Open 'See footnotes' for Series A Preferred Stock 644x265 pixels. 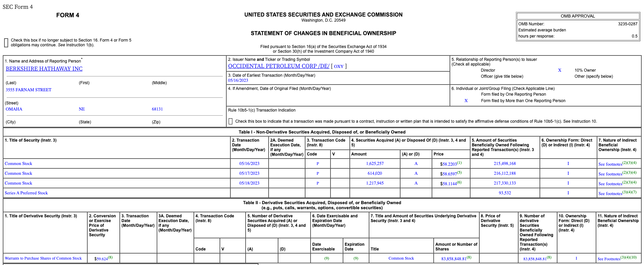point(610,193)
